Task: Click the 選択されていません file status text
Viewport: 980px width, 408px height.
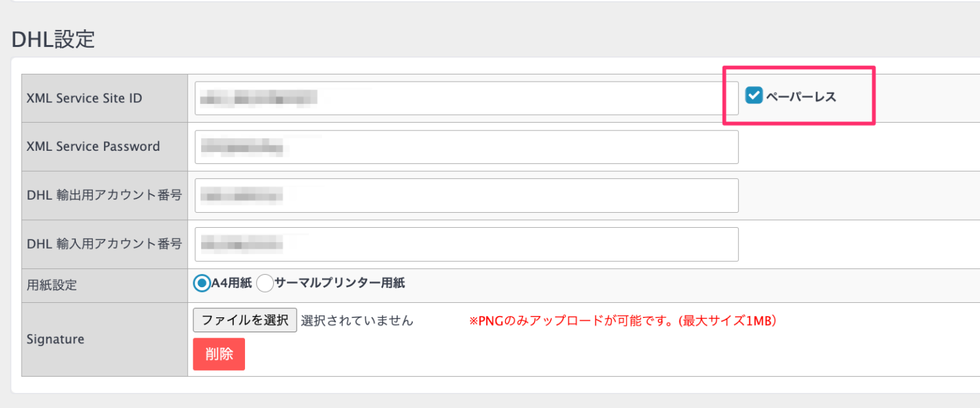Action: coord(357,321)
